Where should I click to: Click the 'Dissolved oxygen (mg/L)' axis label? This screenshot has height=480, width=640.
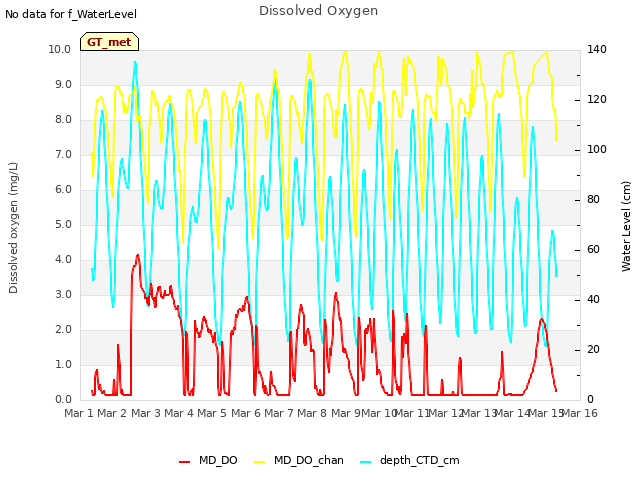point(13,228)
